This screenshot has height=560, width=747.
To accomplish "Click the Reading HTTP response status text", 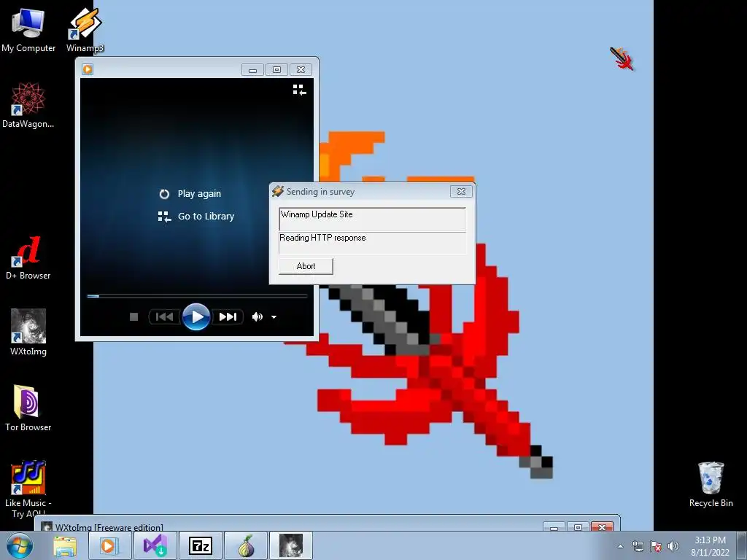I will point(322,238).
